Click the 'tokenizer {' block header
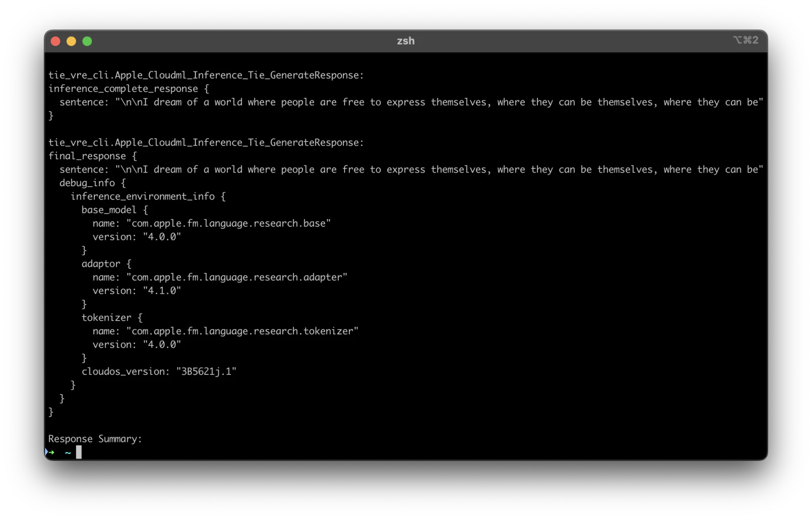This screenshot has height=519, width=812. tap(112, 318)
